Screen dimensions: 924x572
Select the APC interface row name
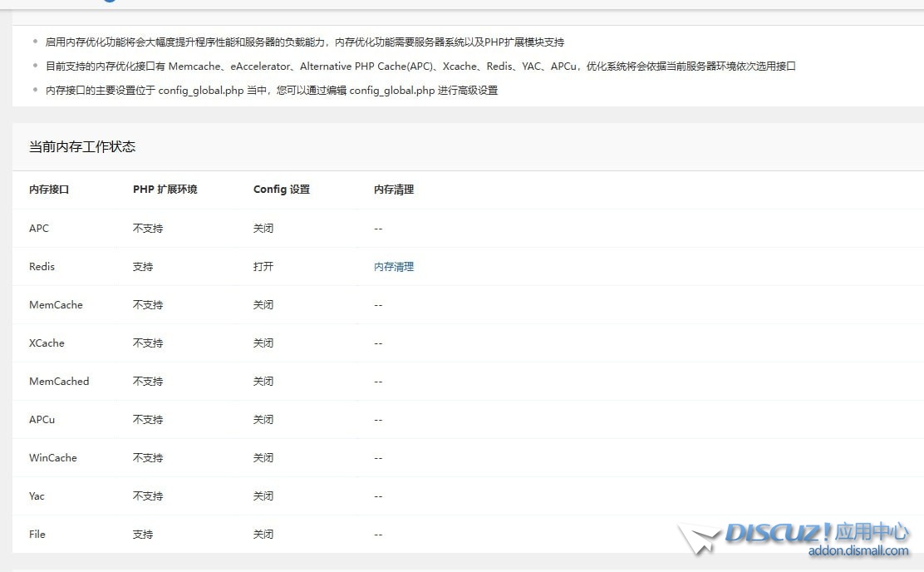(39, 229)
